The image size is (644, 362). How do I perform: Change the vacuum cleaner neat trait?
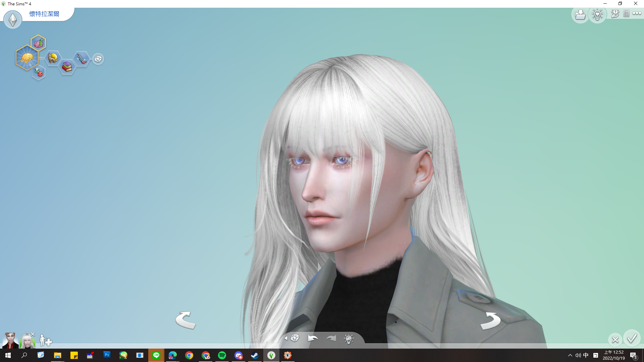82,59
